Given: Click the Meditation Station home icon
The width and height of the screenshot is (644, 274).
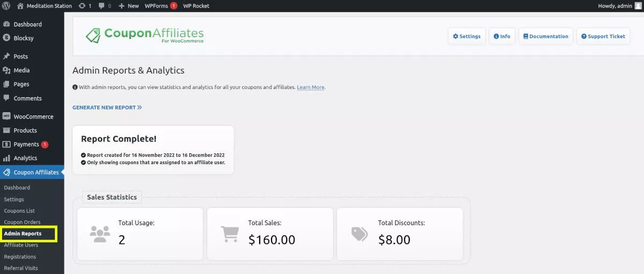Looking at the screenshot, I should 20,6.
